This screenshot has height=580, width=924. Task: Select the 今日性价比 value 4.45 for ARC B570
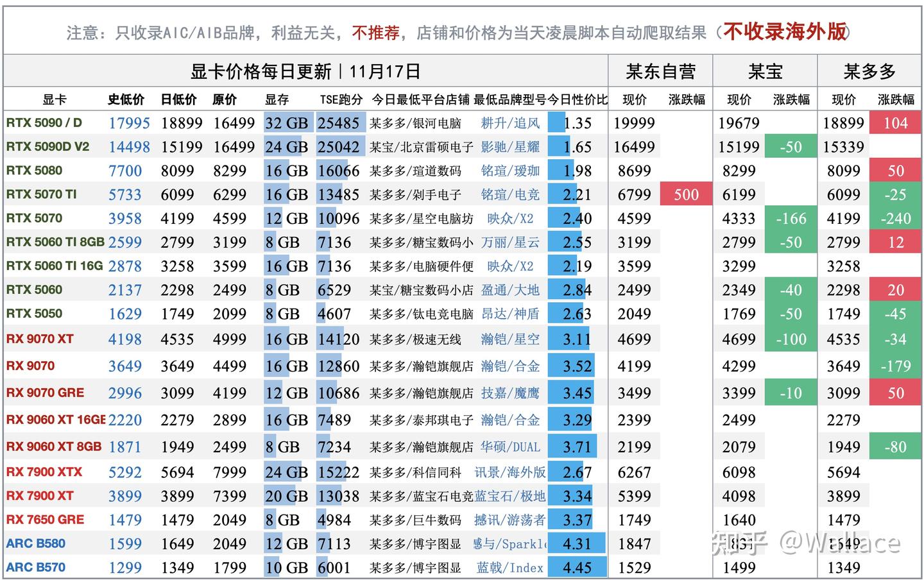click(x=576, y=567)
